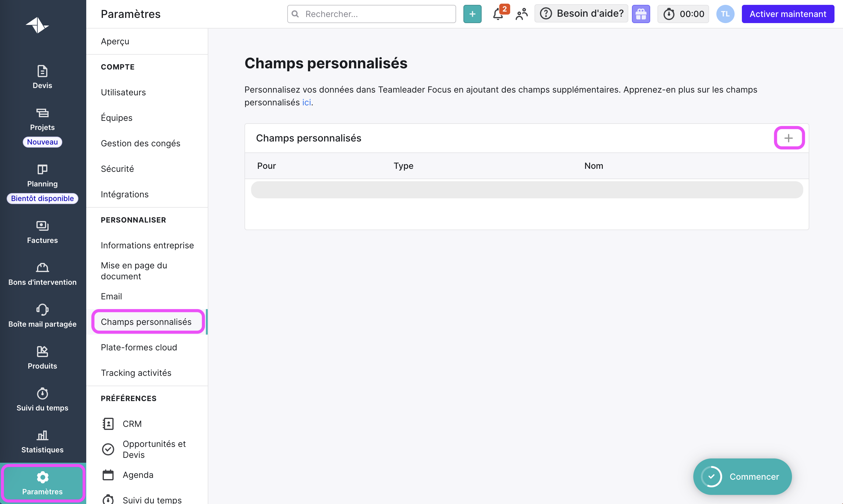Click the Nouveau badge under Projets
The height and width of the screenshot is (504, 843).
tap(43, 142)
